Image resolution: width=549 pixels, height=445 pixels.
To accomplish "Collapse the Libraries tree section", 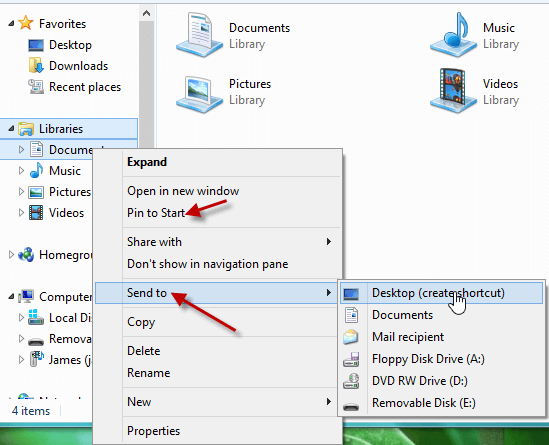I will click(x=12, y=129).
